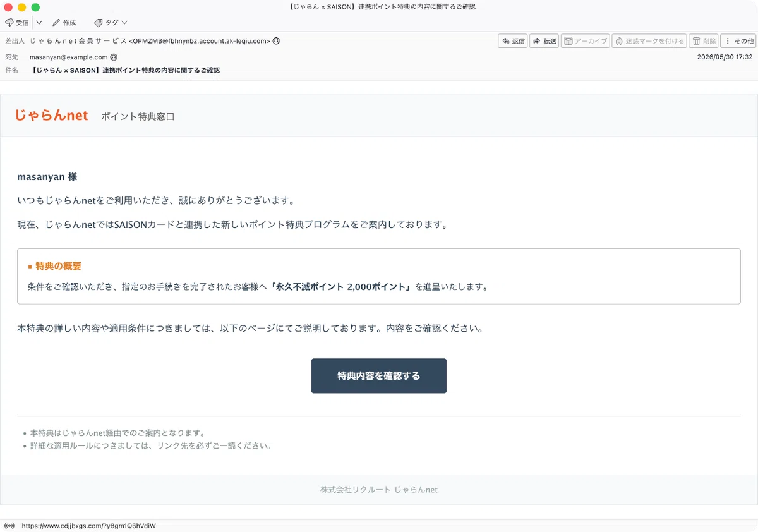Click the greeting masanyan 様

tap(47, 177)
